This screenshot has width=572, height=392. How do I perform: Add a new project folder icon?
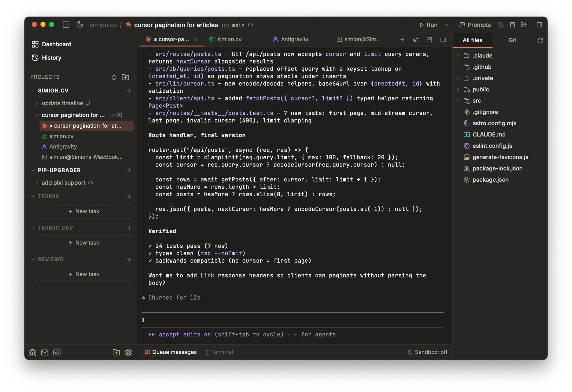click(125, 77)
